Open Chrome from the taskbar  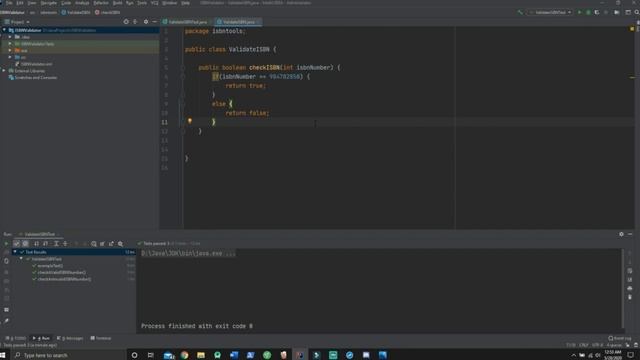tap(184, 355)
